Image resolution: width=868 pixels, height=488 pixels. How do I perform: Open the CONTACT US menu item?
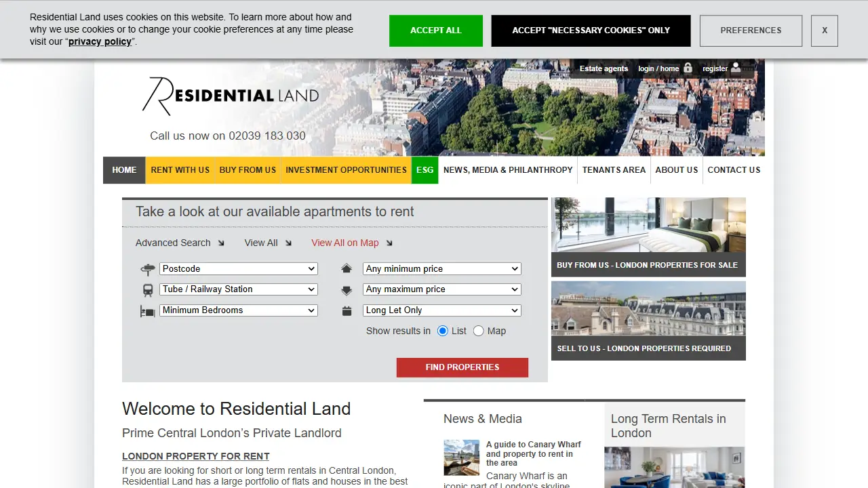click(x=734, y=170)
